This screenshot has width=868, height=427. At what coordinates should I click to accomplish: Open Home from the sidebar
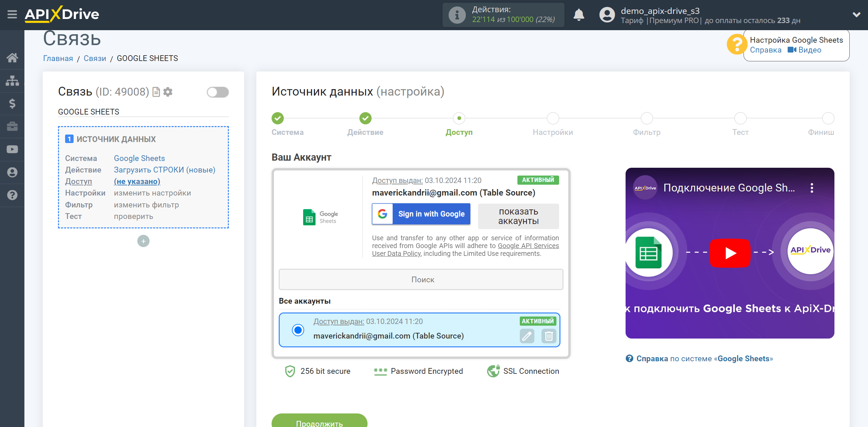click(12, 58)
